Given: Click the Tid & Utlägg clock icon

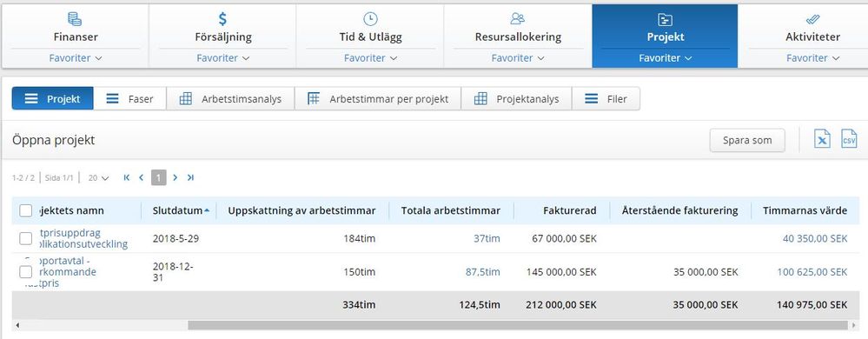Looking at the screenshot, I should (x=370, y=19).
